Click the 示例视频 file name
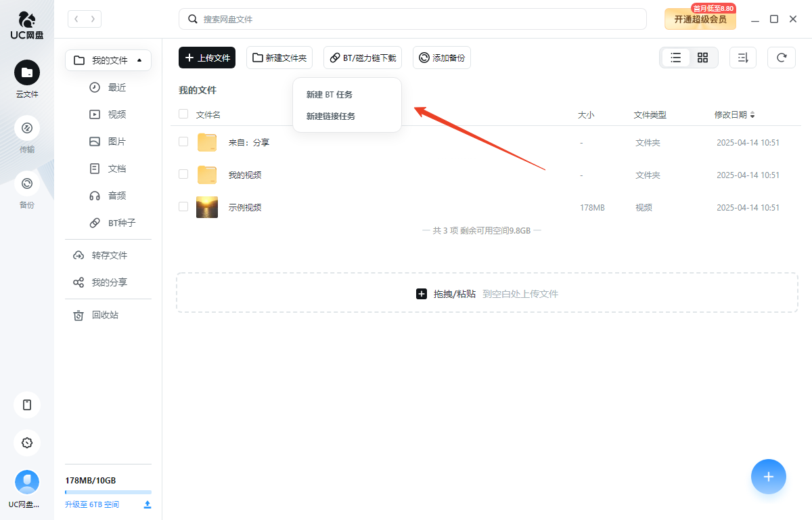This screenshot has height=520, width=812. [245, 207]
